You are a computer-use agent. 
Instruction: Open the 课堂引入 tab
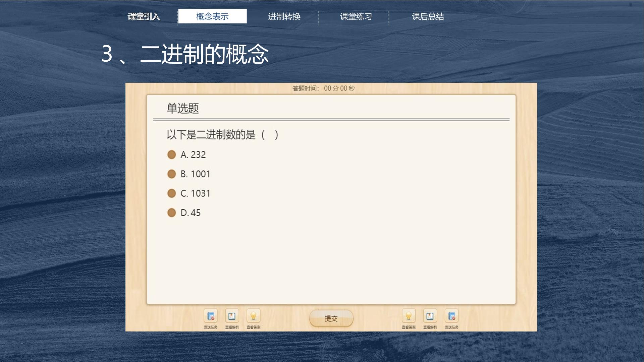(144, 16)
